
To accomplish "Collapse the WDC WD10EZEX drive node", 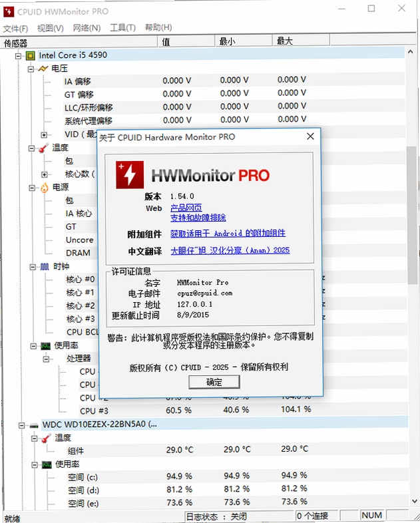I will click(x=21, y=426).
